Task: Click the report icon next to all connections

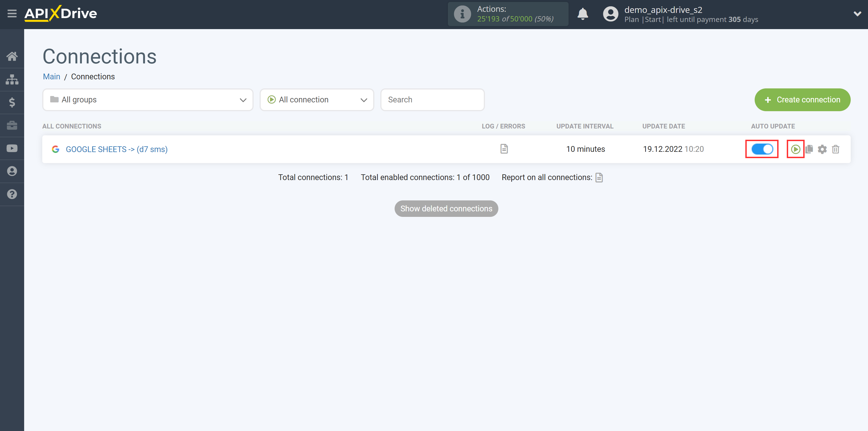Action: pos(600,177)
